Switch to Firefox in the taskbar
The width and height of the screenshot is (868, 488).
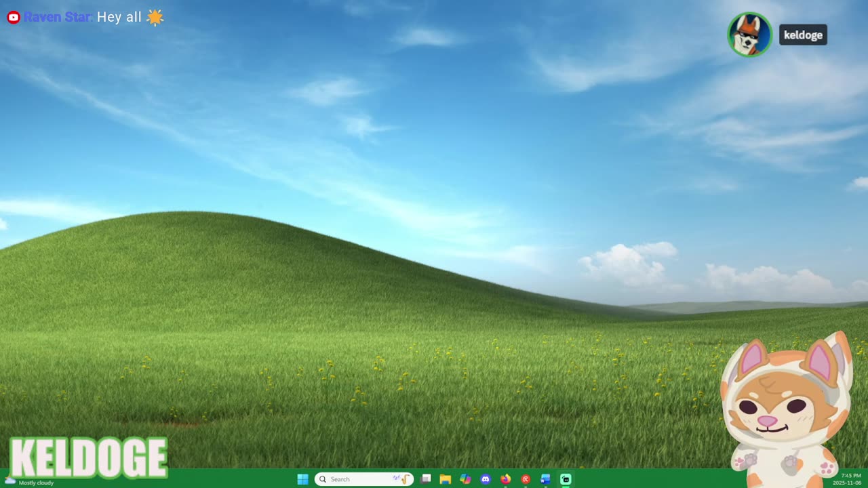coord(505,479)
